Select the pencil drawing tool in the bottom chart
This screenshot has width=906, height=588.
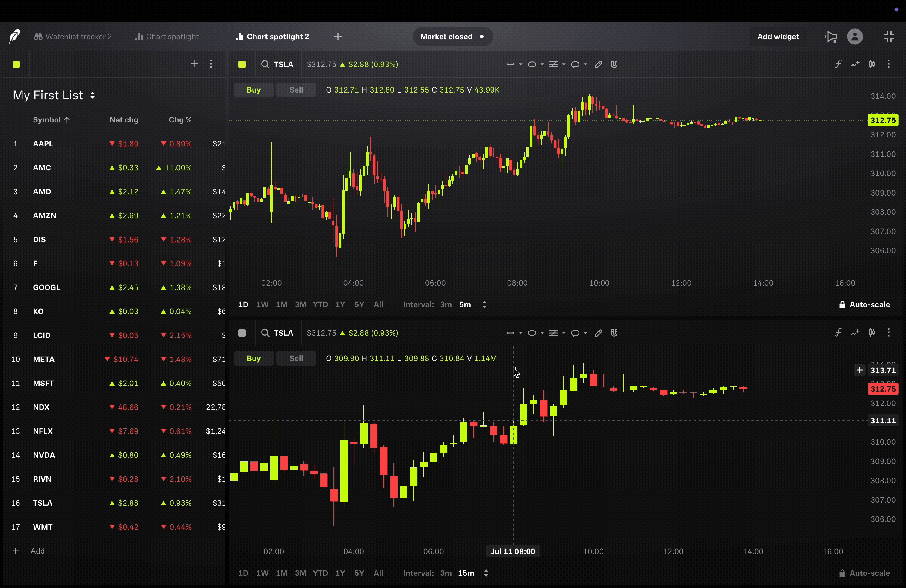coord(598,333)
